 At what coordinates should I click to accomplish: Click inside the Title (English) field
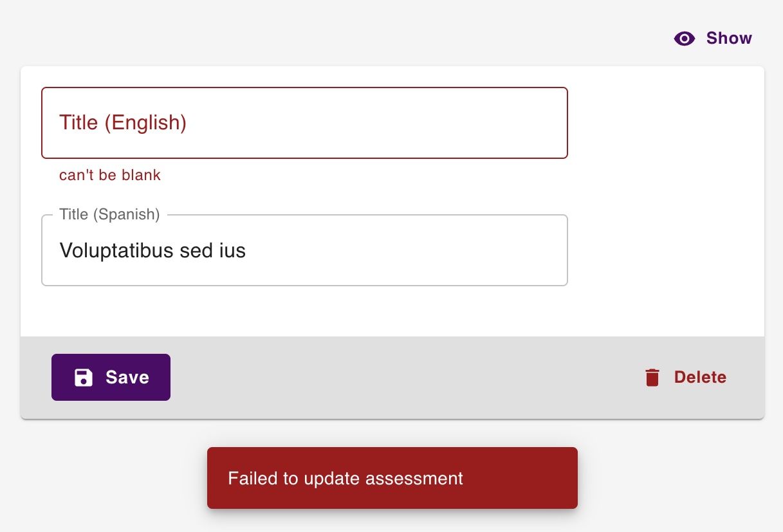tap(304, 122)
